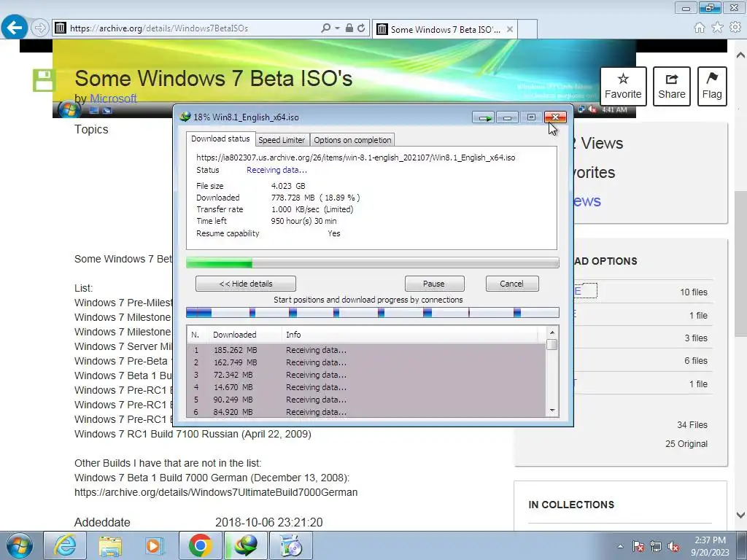This screenshot has height=560, width=747.
Task: Pause the download
Action: (x=434, y=284)
